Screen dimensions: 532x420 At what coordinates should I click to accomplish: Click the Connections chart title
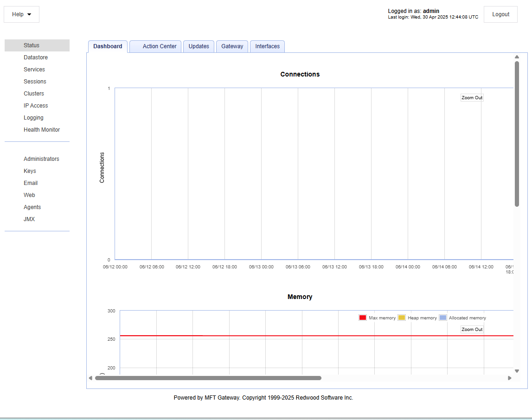tap(300, 74)
